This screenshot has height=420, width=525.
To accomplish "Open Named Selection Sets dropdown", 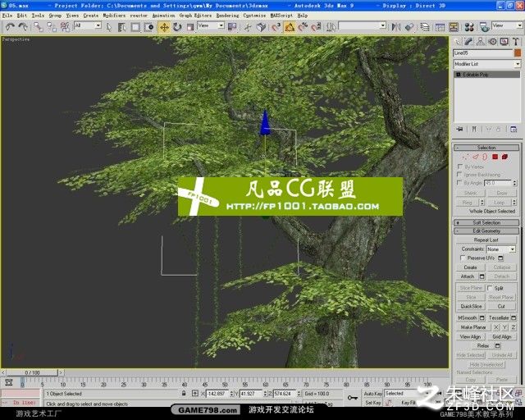I will [x=363, y=25].
